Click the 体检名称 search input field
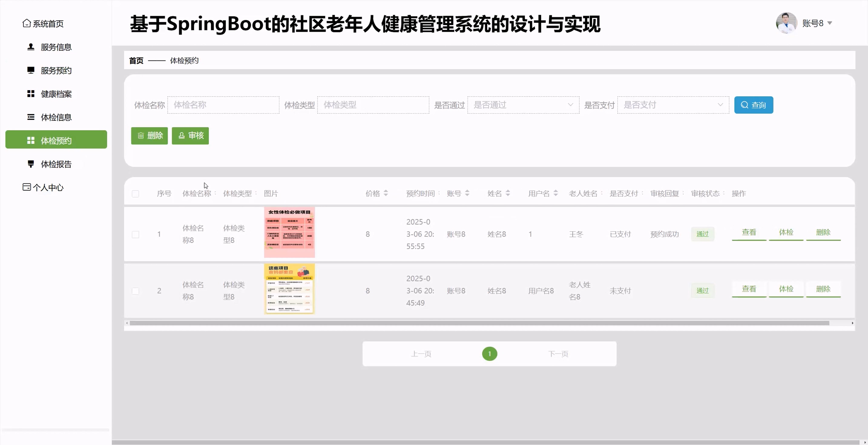This screenshot has height=445, width=868. click(x=223, y=105)
